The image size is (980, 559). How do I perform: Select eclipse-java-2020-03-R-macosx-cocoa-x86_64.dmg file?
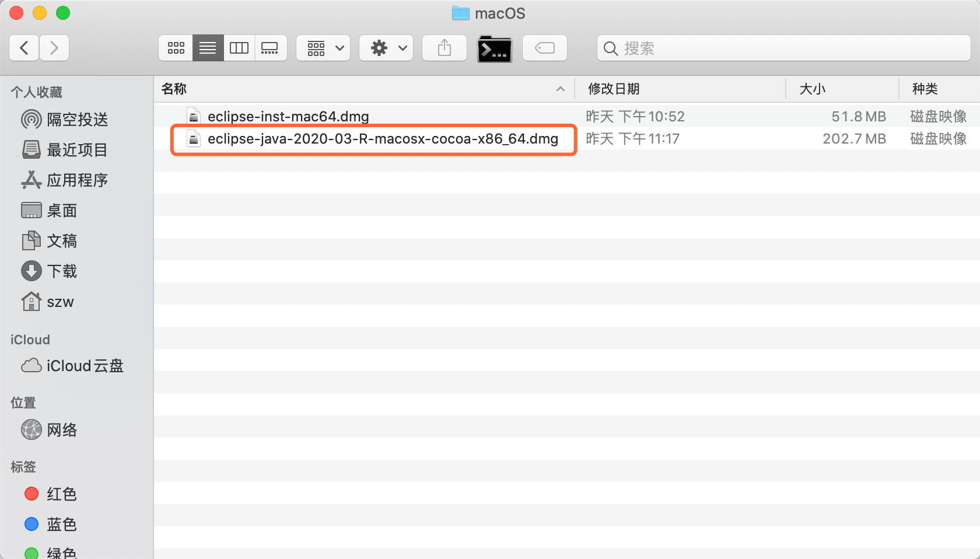point(383,139)
